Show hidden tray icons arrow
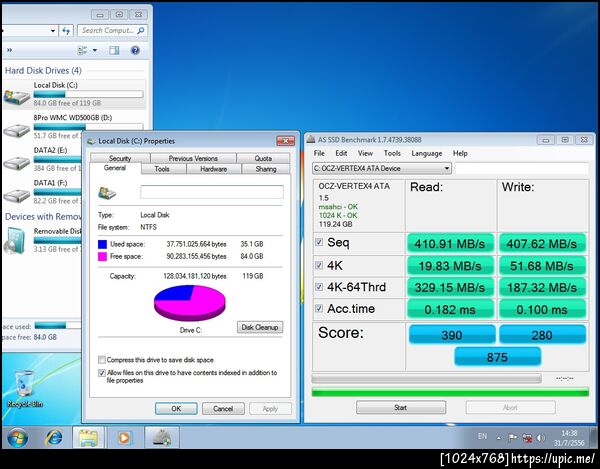This screenshot has width=600, height=469. pos(499,438)
